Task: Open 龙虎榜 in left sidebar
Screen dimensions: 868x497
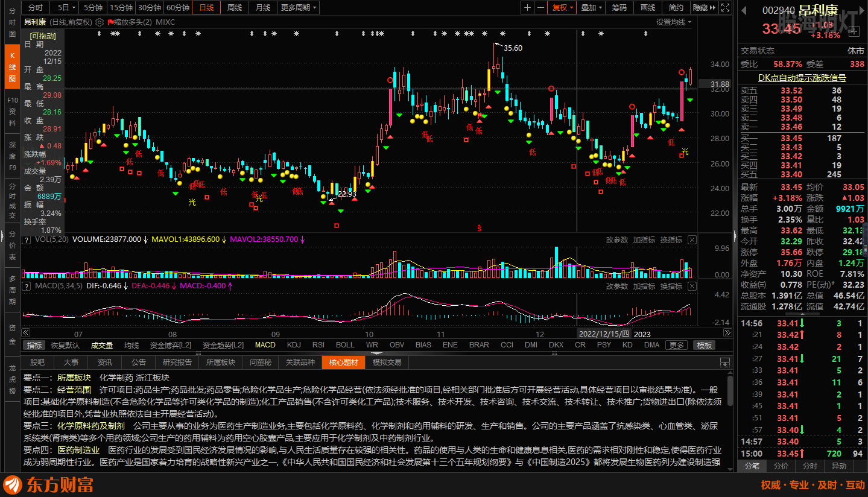Action: [12, 379]
